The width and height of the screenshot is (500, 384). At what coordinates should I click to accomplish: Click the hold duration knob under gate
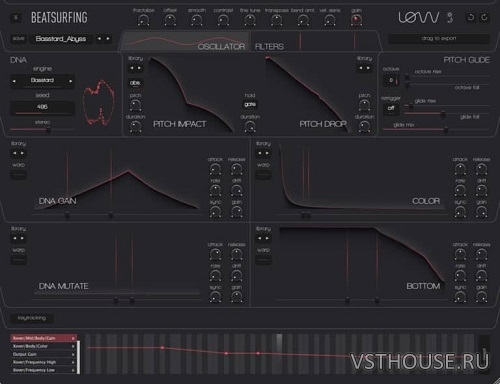[250, 127]
